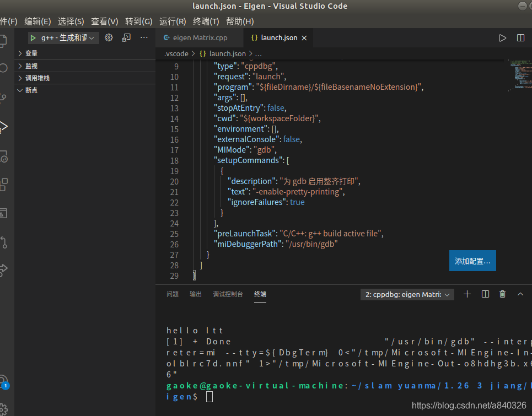Click the Run icon in the editor title bar
Screen dimensions: 532x416
tap(502, 38)
